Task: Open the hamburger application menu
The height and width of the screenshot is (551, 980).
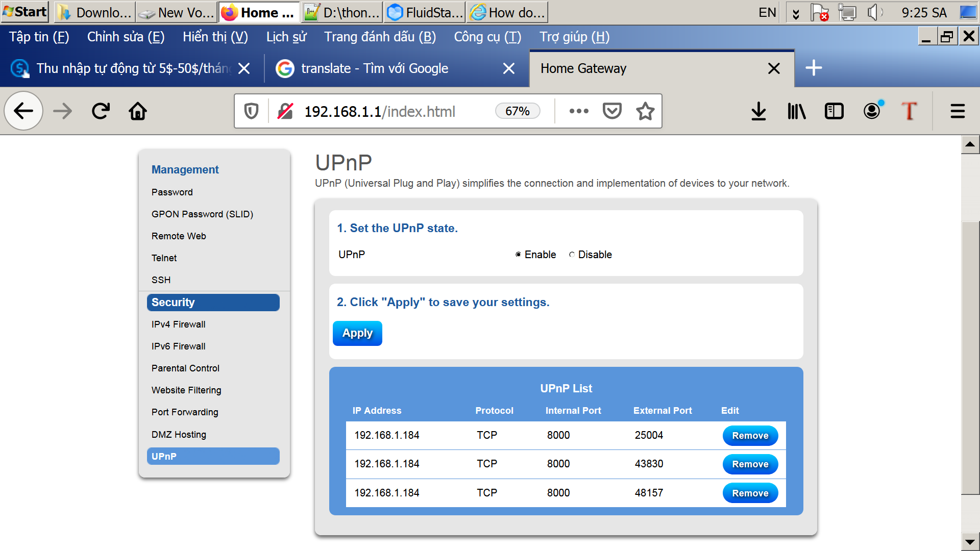Action: (x=958, y=111)
